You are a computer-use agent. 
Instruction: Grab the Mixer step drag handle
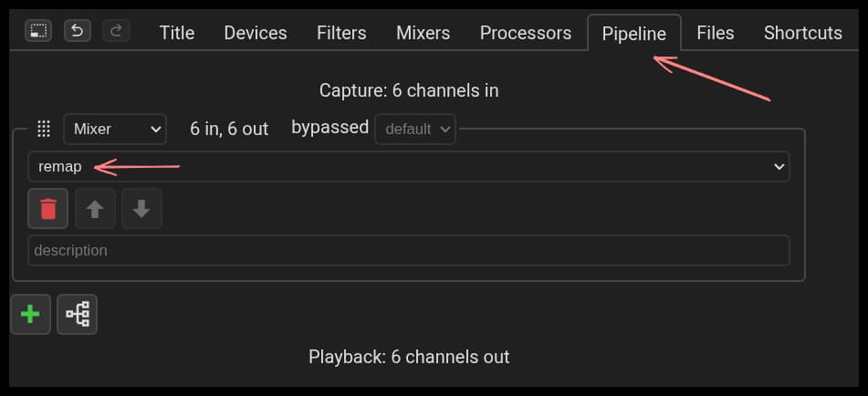(x=43, y=129)
